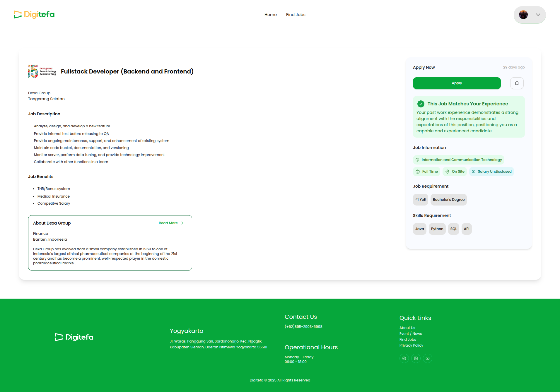The height and width of the screenshot is (392, 560).
Task: Click the About Dexa Group heading
Action: pos(52,223)
